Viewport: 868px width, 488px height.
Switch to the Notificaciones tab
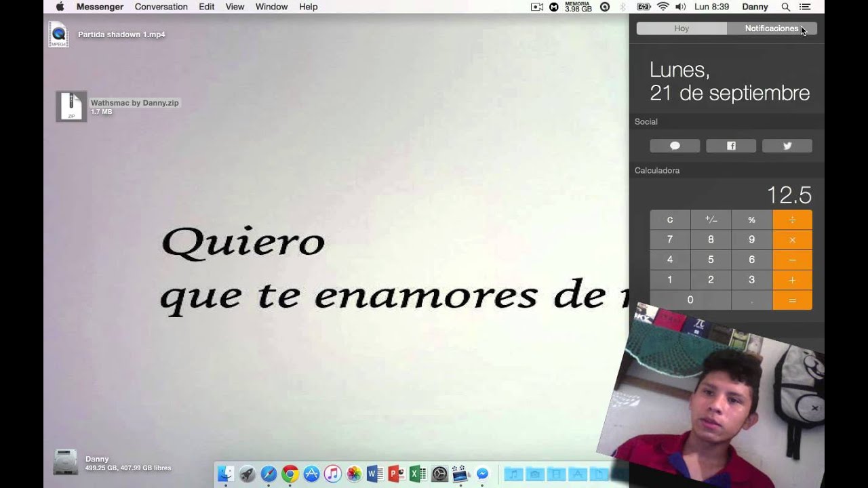point(772,28)
